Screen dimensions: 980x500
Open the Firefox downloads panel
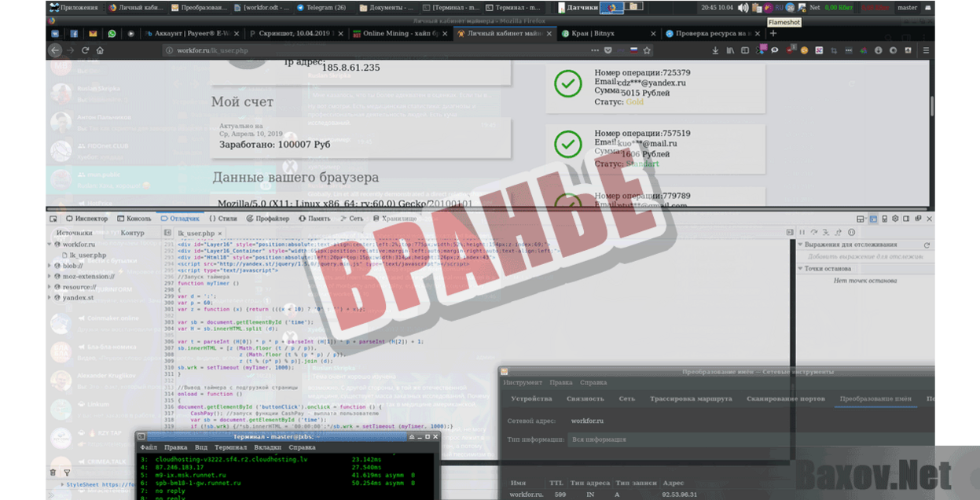[x=715, y=50]
